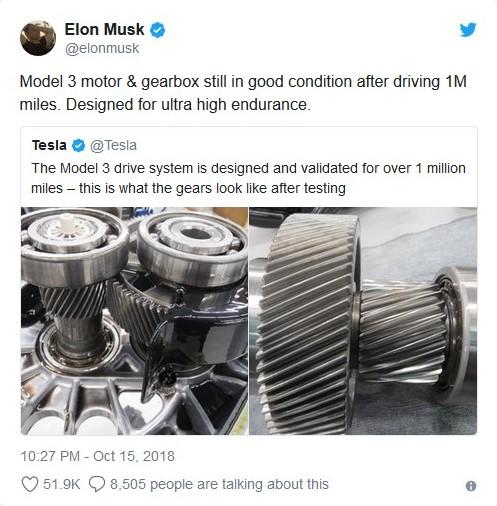Click Tesla's verified badge
The image size is (497, 506).
coord(78,146)
